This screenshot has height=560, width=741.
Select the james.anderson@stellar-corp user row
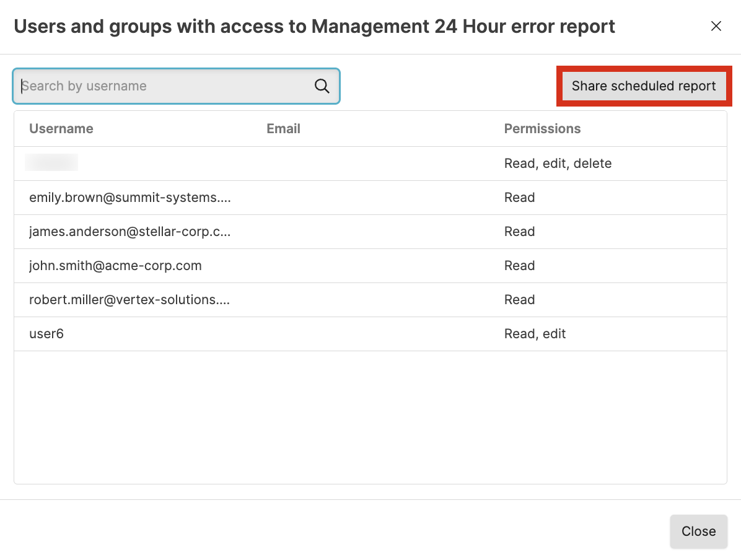(x=129, y=232)
